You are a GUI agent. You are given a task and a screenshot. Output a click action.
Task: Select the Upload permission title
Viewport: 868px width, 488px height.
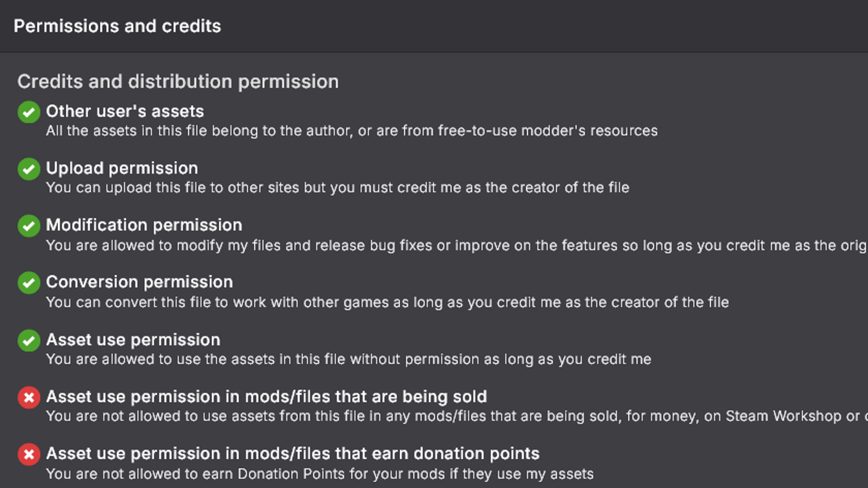(x=122, y=168)
